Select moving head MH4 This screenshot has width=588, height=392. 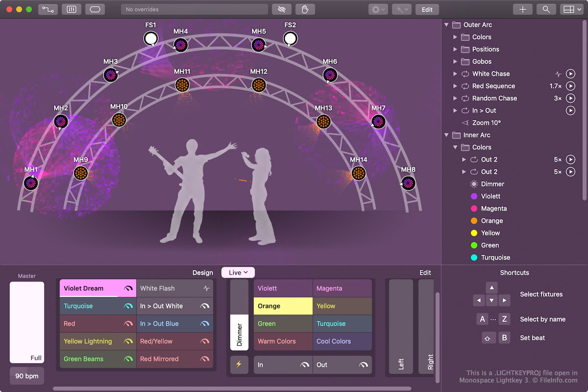[x=180, y=45]
